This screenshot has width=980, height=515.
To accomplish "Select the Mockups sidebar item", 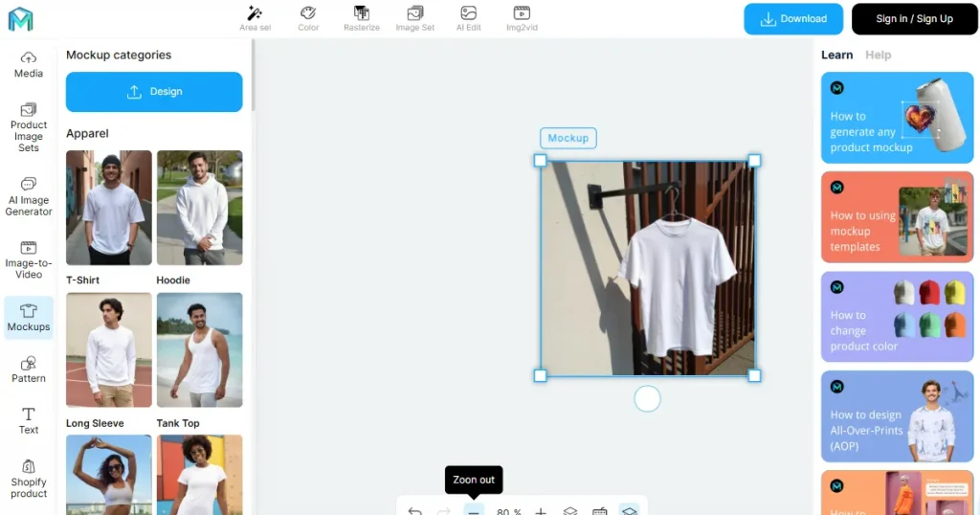I will point(29,318).
